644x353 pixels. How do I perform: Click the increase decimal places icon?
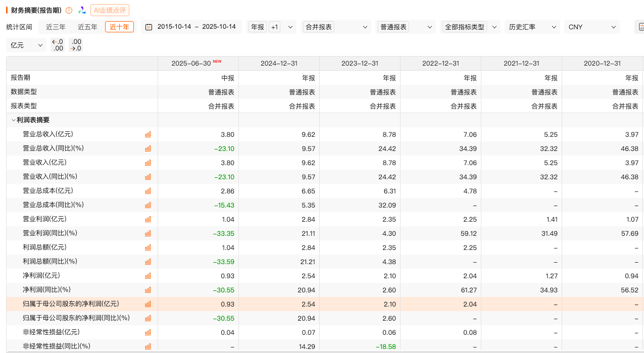tap(76, 45)
